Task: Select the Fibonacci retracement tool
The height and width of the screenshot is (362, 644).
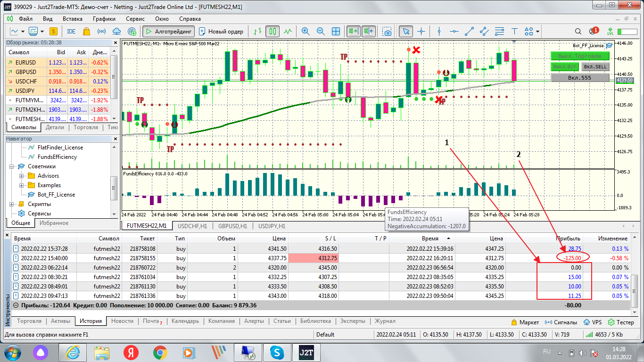Action: coord(500,32)
